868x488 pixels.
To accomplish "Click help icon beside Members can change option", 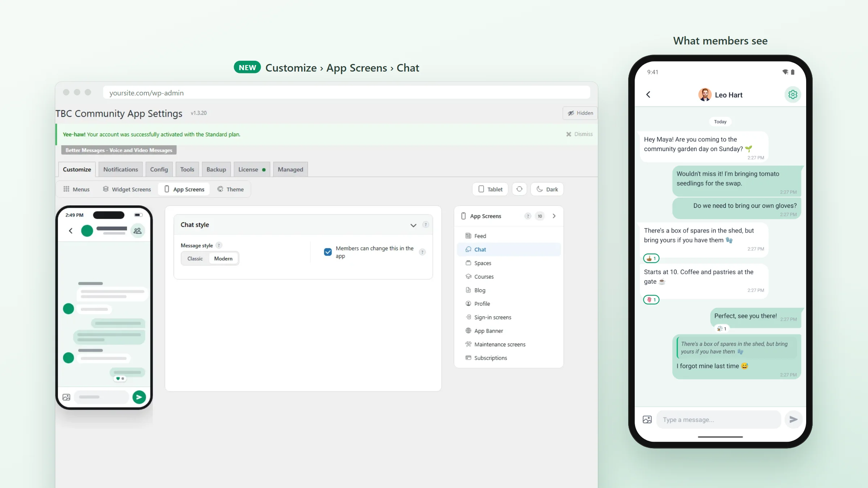I will coord(422,252).
